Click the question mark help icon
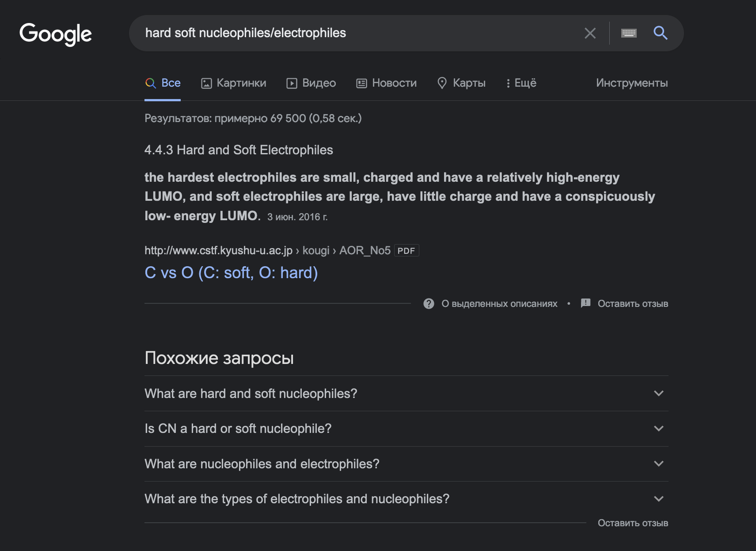The height and width of the screenshot is (551, 756). (x=429, y=304)
